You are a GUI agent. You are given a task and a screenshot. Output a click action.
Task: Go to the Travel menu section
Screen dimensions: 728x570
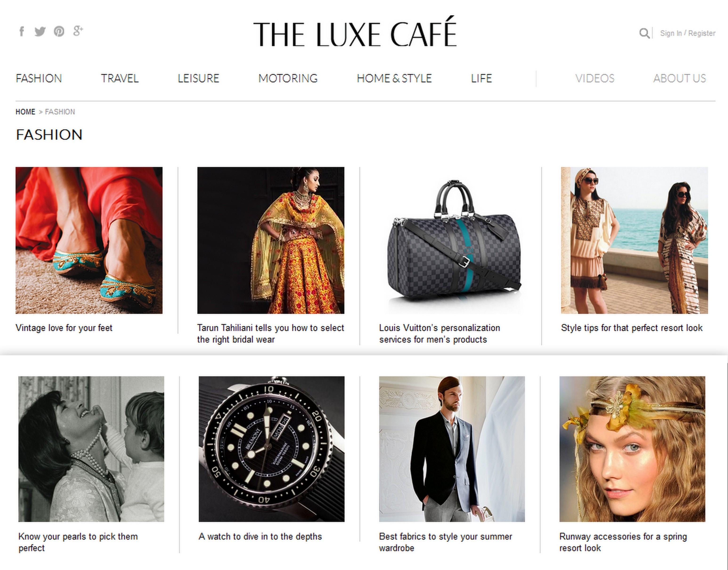pos(120,78)
